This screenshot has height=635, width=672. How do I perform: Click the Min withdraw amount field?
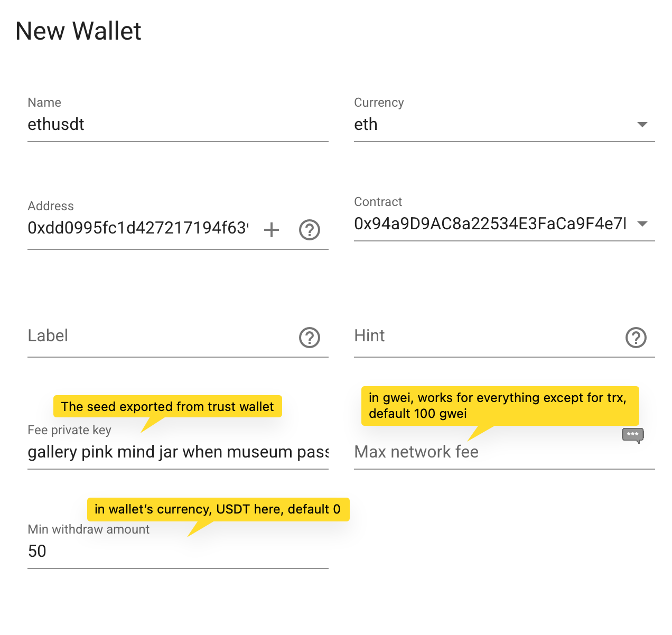click(178, 552)
